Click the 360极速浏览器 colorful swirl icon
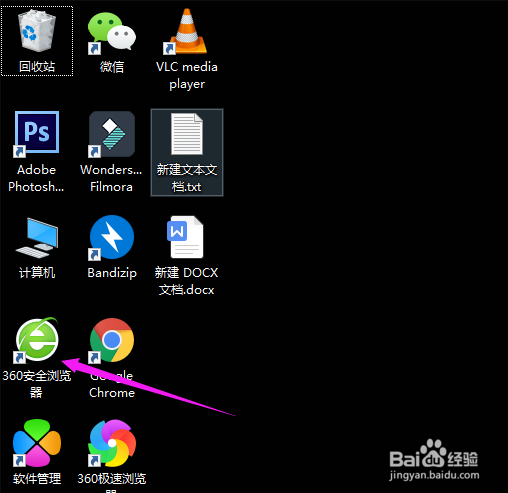This screenshot has height=493, width=508. (112, 443)
